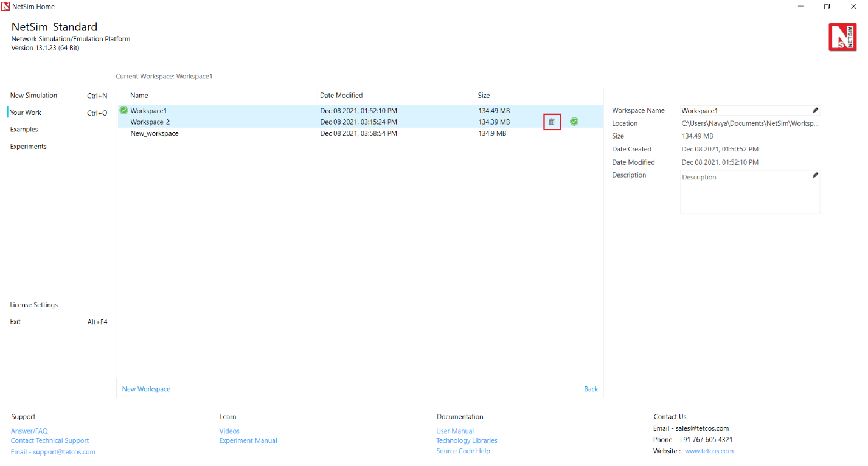The height and width of the screenshot is (466, 868).
Task: Click Description text box
Action: tap(749, 192)
